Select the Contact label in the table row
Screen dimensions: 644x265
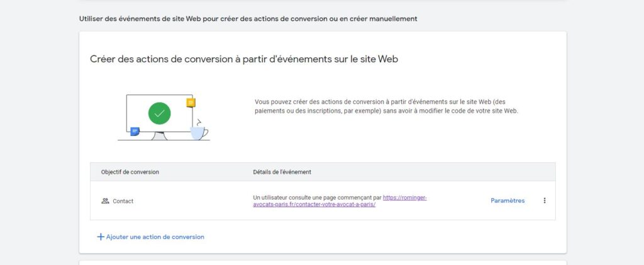pyautogui.click(x=123, y=201)
